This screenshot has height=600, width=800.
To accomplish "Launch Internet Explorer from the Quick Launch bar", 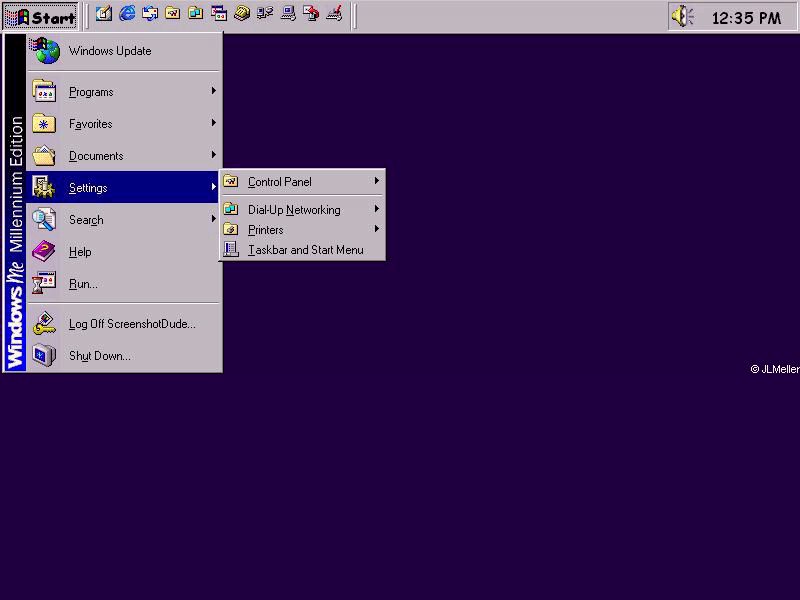I will click(127, 14).
